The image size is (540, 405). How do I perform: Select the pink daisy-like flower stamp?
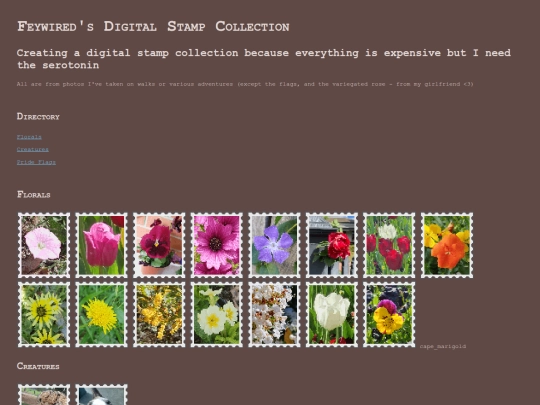[217, 245]
